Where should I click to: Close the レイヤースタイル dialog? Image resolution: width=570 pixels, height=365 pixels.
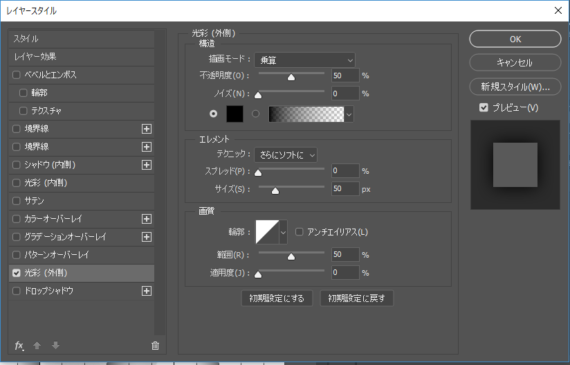pyautogui.click(x=558, y=11)
